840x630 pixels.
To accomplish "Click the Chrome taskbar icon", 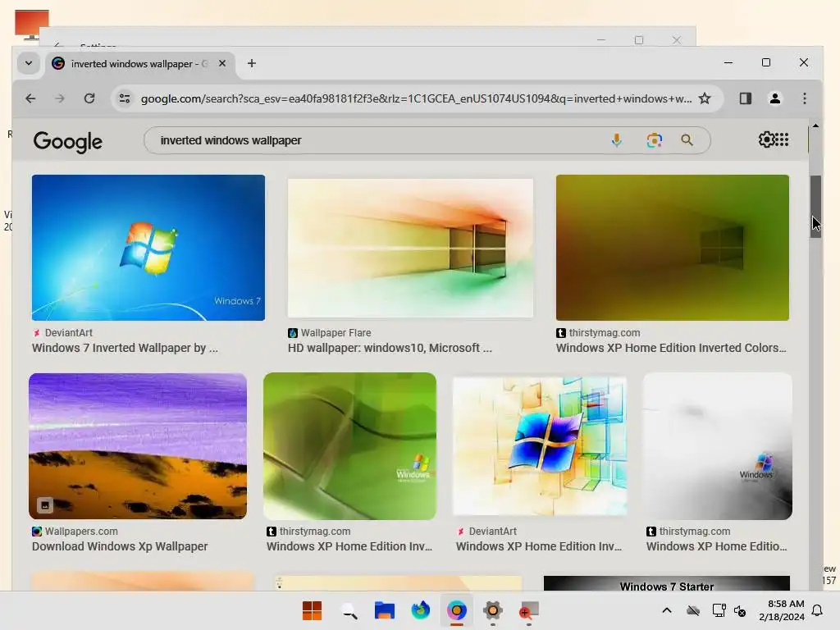I will click(x=456, y=610).
